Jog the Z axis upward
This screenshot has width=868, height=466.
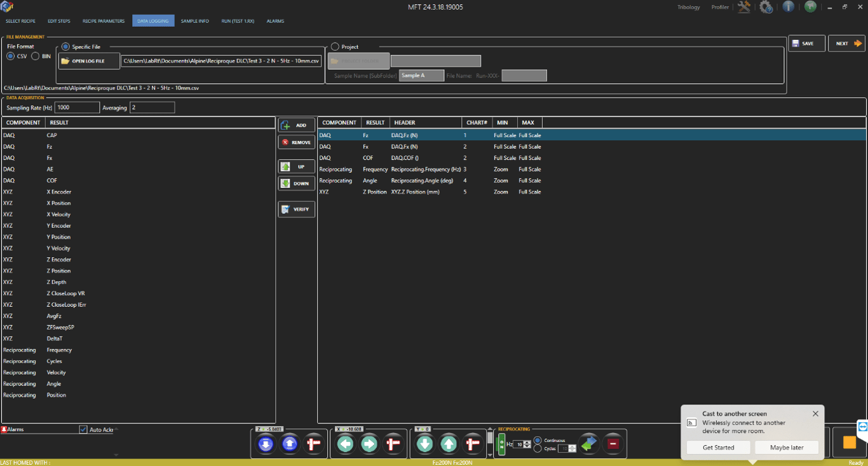290,444
